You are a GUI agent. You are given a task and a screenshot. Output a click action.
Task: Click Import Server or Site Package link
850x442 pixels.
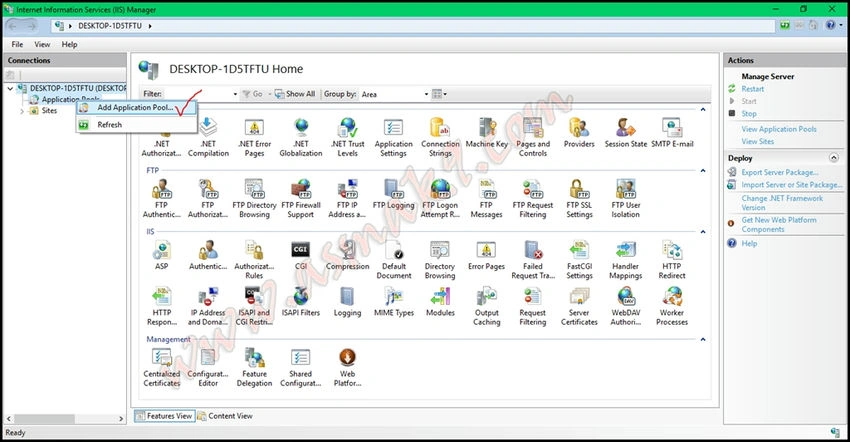point(792,185)
